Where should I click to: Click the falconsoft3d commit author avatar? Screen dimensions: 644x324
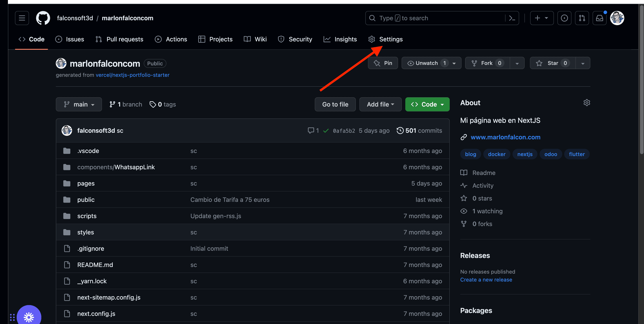[67, 131]
